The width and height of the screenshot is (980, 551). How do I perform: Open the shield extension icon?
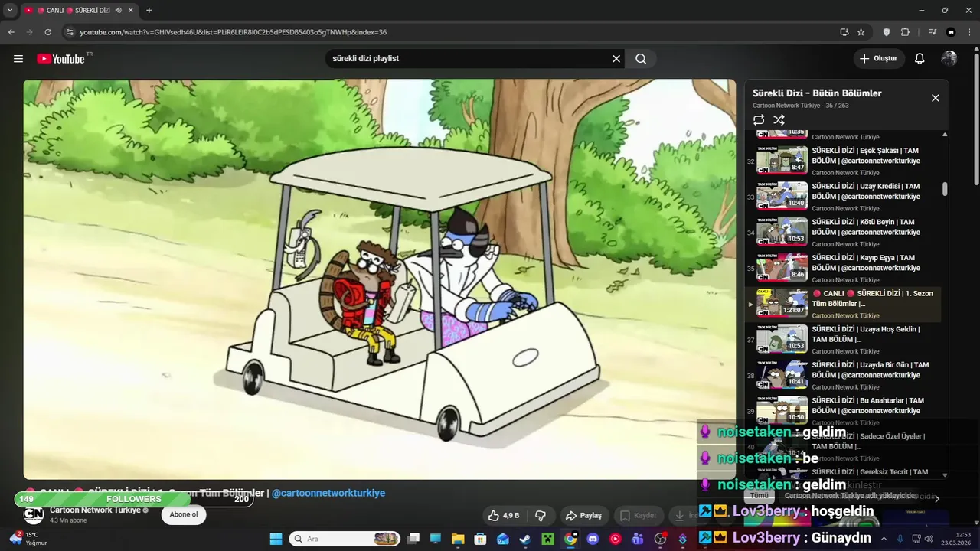point(887,32)
